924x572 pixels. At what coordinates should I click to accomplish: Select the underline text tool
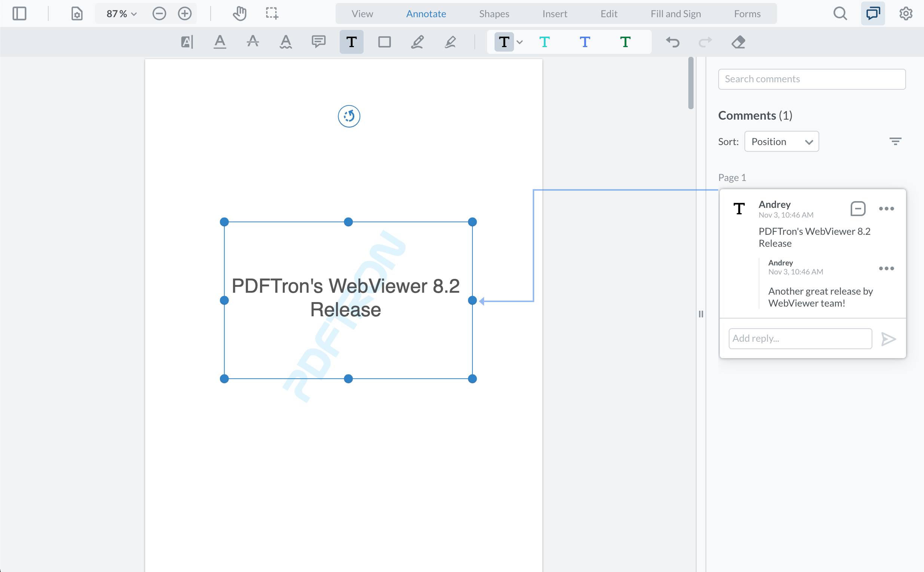(x=220, y=41)
